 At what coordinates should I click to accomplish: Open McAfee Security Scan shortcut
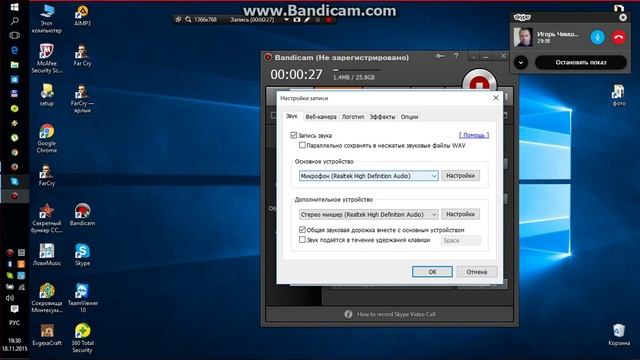click(x=47, y=58)
